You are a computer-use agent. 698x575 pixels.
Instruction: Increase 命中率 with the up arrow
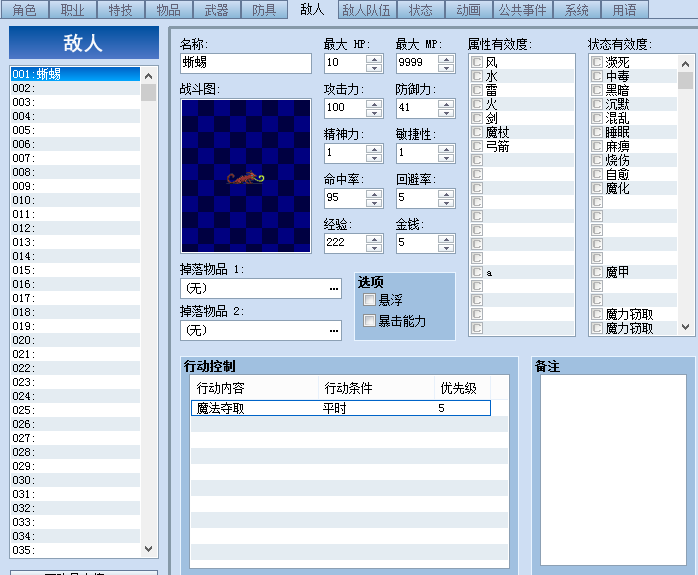click(x=374, y=193)
